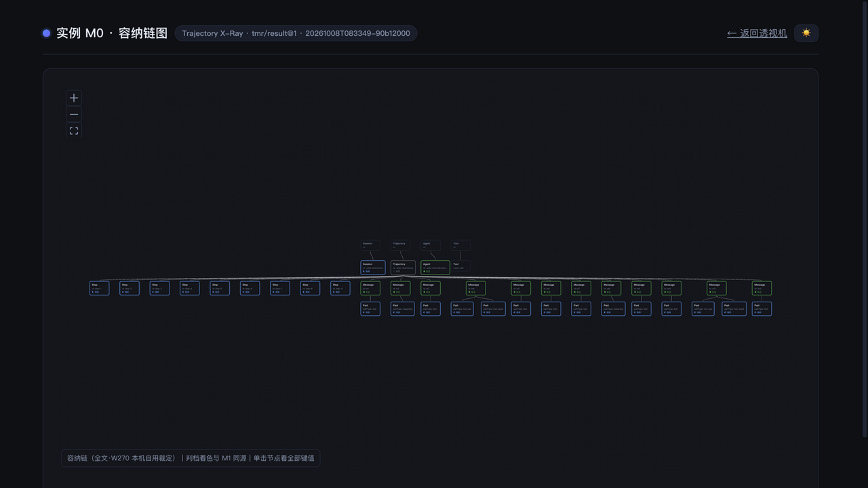Select the Step node with id step-7

point(280,288)
